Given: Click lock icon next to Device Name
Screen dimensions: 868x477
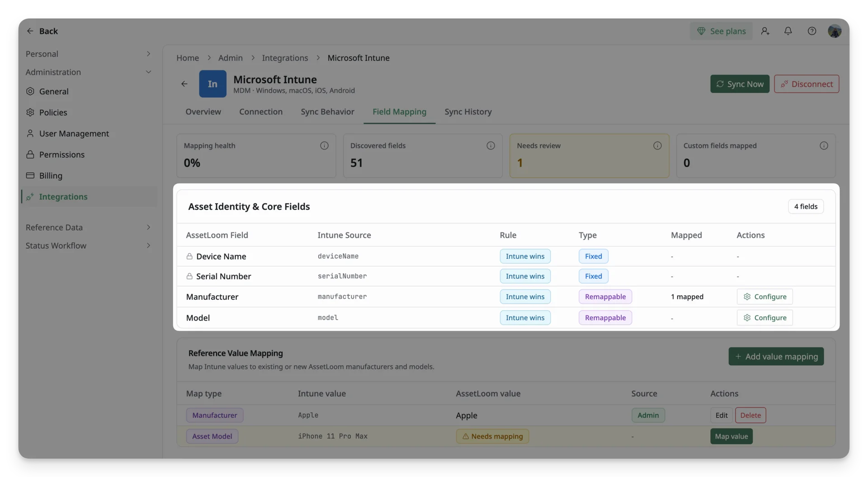Looking at the screenshot, I should 189,257.
